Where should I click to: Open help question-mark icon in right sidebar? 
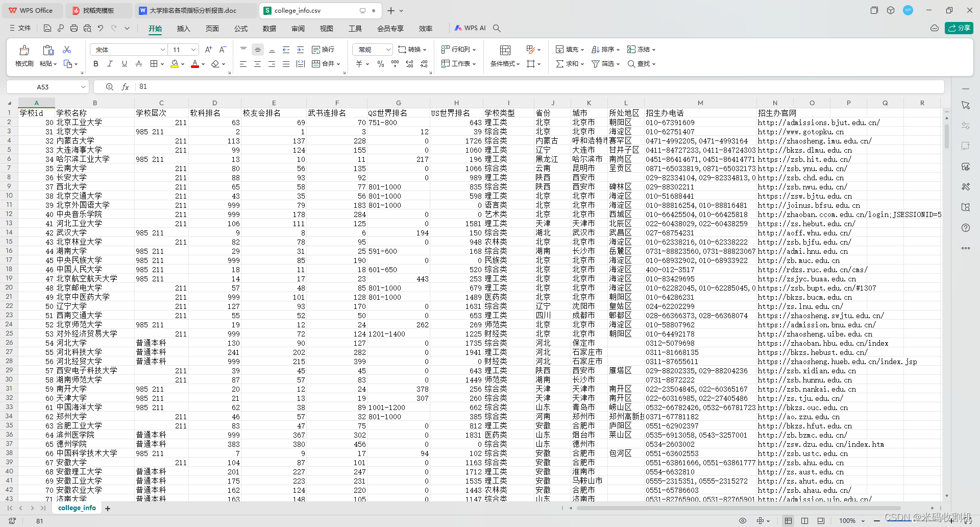coord(966,228)
